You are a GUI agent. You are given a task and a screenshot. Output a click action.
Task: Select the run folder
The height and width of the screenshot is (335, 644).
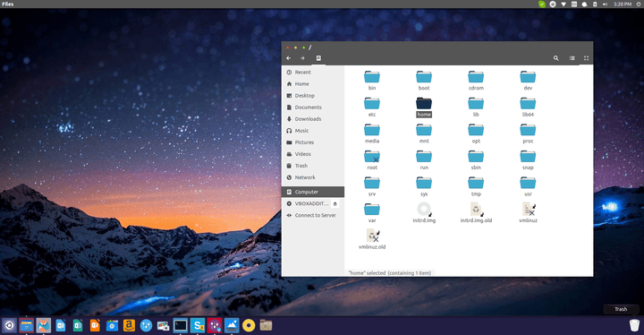[x=424, y=160]
